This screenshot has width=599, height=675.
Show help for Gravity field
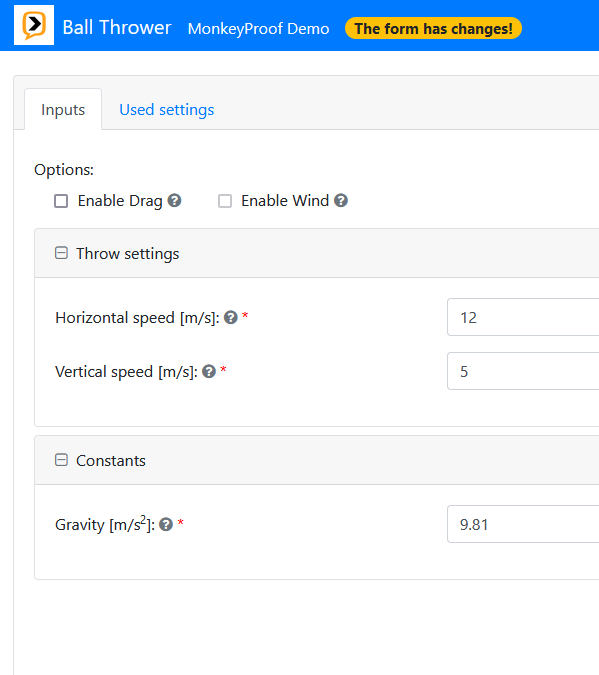[166, 524]
